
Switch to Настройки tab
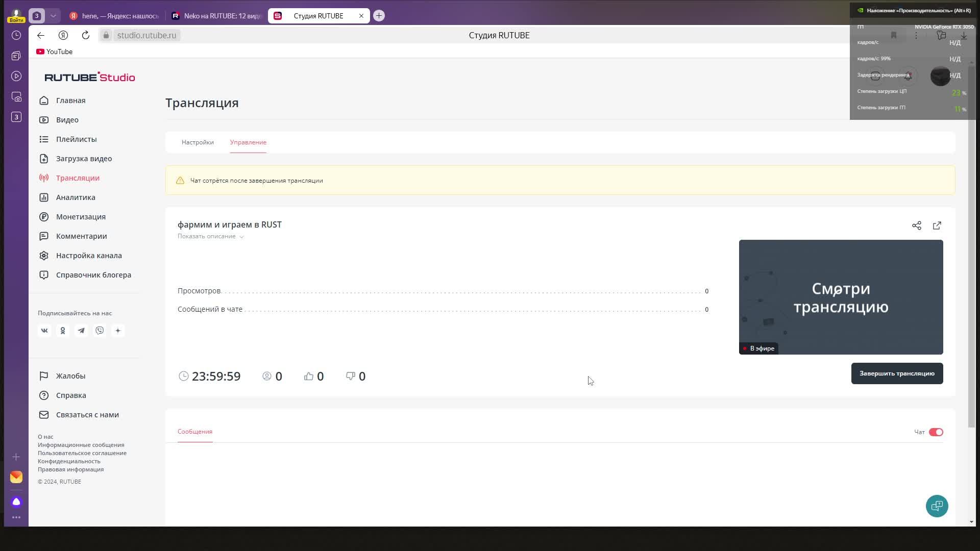coord(197,142)
